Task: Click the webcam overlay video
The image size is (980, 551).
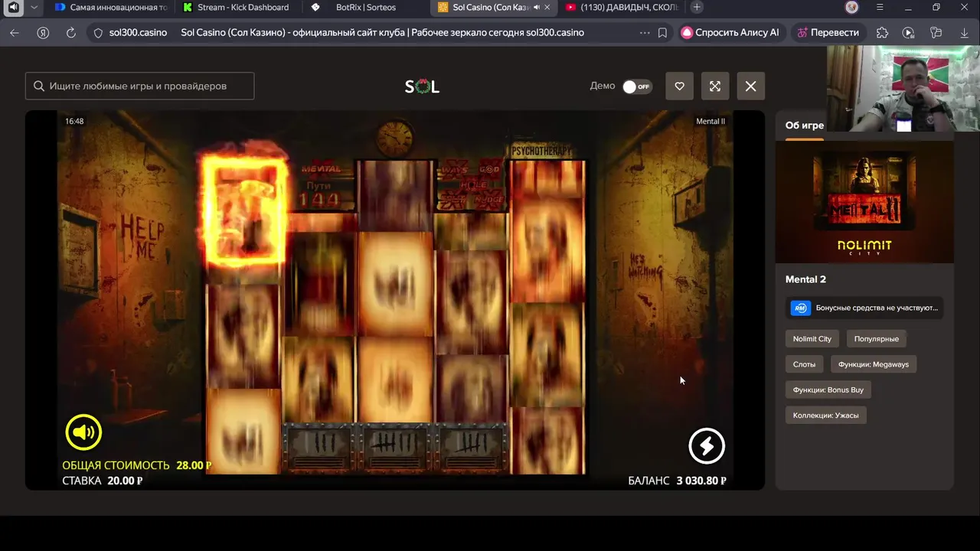Action: tap(903, 89)
